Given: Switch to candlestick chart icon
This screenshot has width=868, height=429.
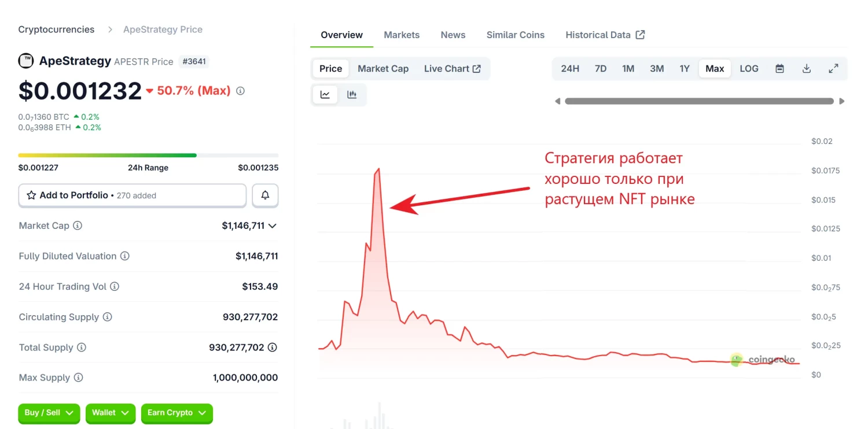Looking at the screenshot, I should [352, 95].
